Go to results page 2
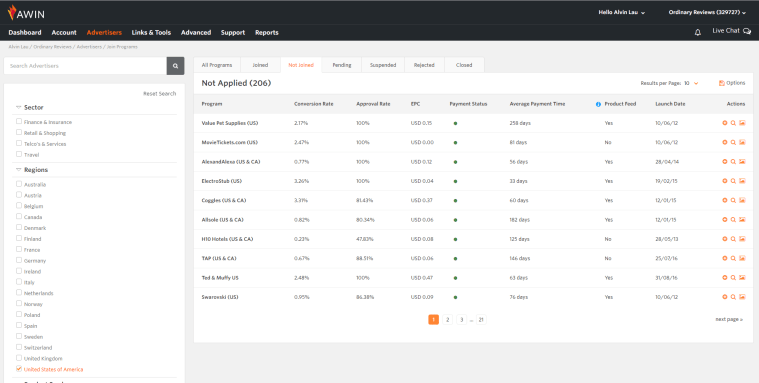The image size is (759, 383). coord(448,320)
